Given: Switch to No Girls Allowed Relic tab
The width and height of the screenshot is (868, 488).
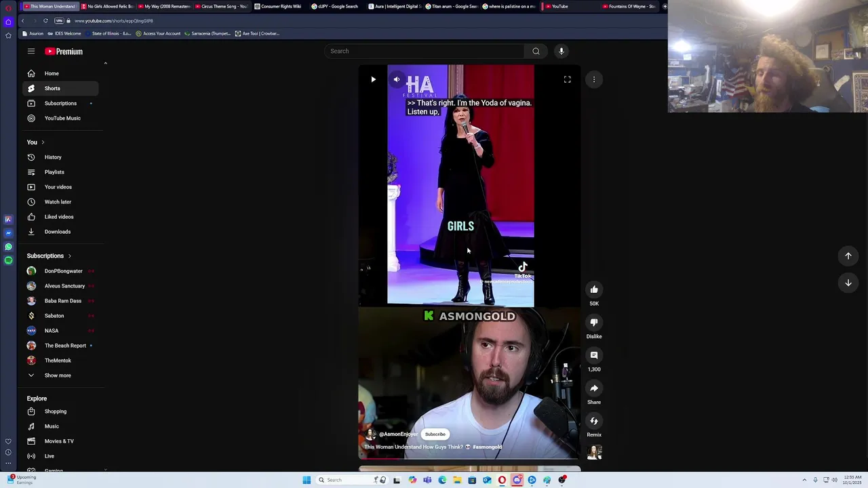Looking at the screenshot, I should 107,6.
